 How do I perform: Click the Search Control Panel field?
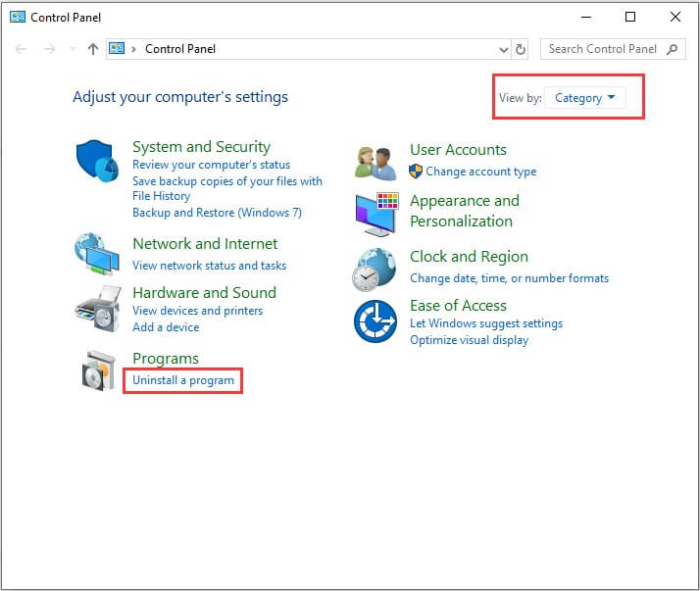click(613, 49)
